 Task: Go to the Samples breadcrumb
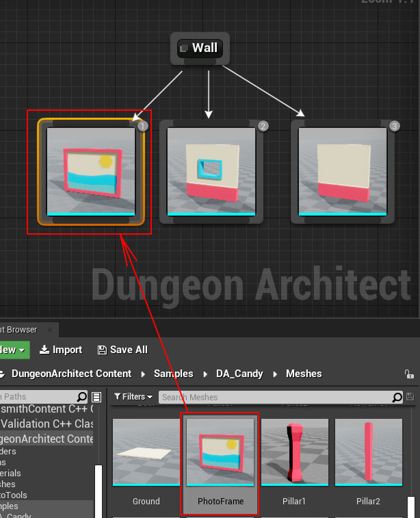(x=173, y=374)
